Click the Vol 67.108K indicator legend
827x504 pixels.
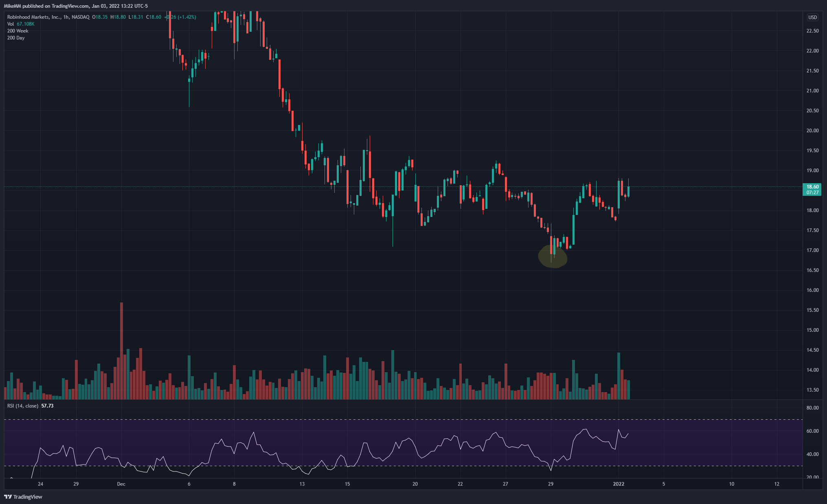21,24
